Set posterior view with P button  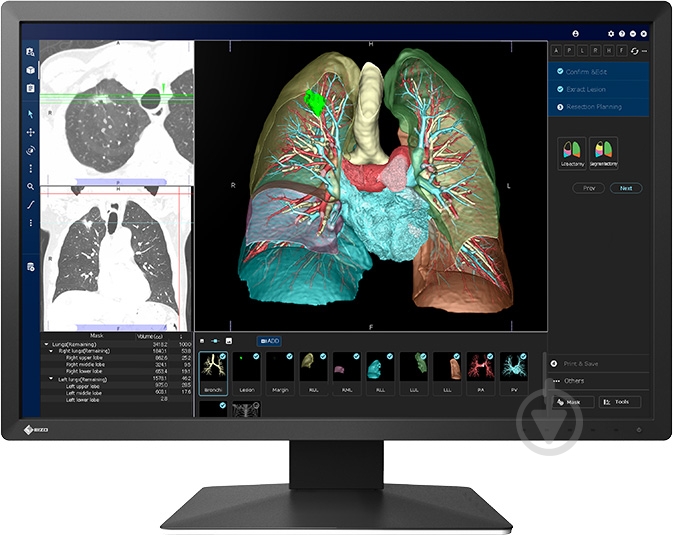[570, 51]
